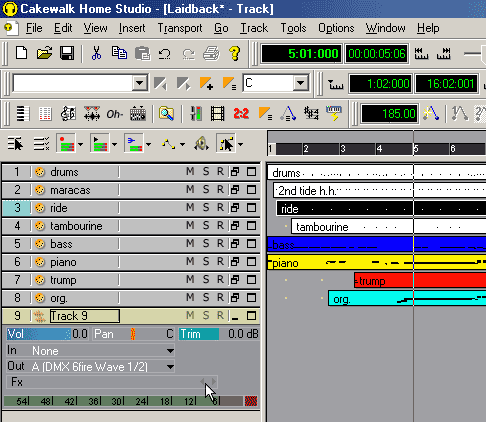Image resolution: width=486 pixels, height=422 pixels.
Task: Select the track view arrow select tool
Action: (x=15, y=144)
